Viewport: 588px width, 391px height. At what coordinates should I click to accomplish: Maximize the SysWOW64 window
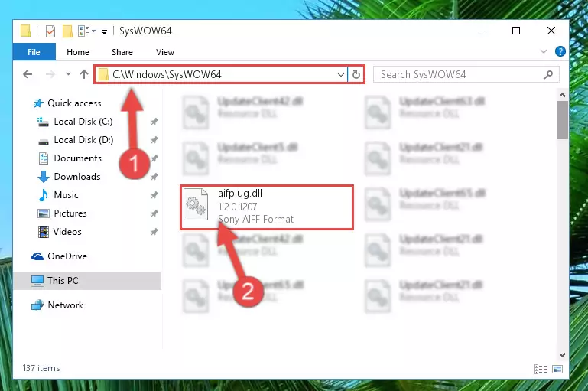coord(516,31)
